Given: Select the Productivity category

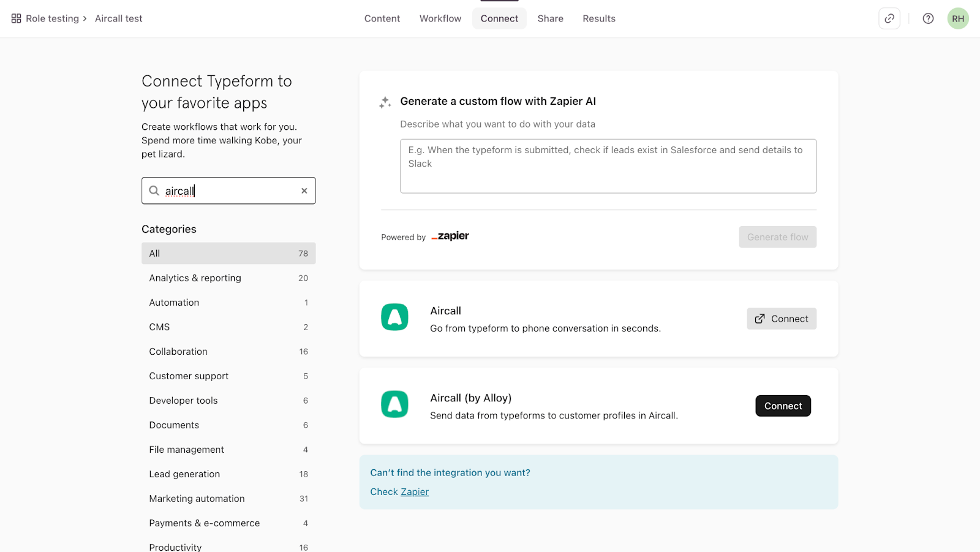Looking at the screenshot, I should tap(228, 545).
